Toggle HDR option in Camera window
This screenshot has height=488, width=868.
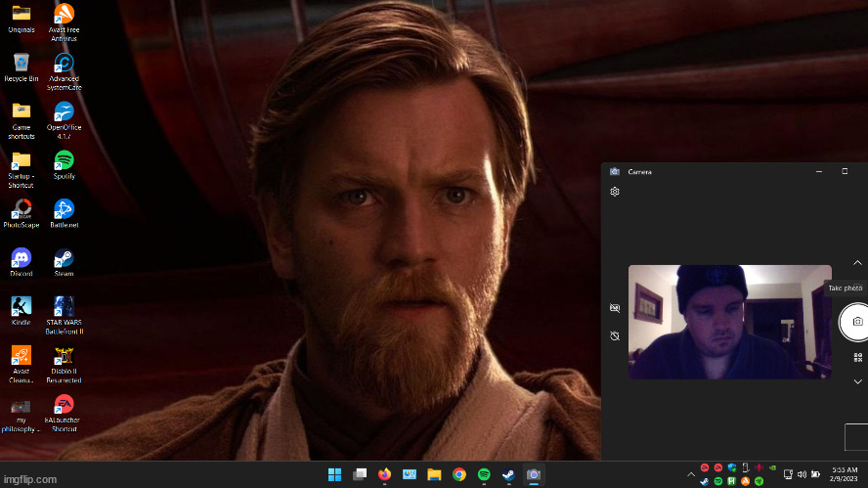point(615,308)
